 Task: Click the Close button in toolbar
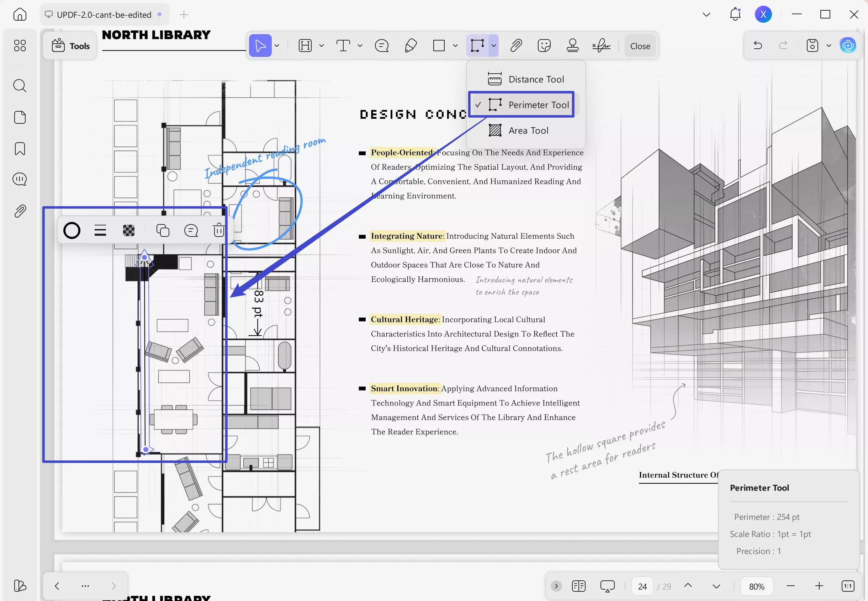pyautogui.click(x=640, y=46)
